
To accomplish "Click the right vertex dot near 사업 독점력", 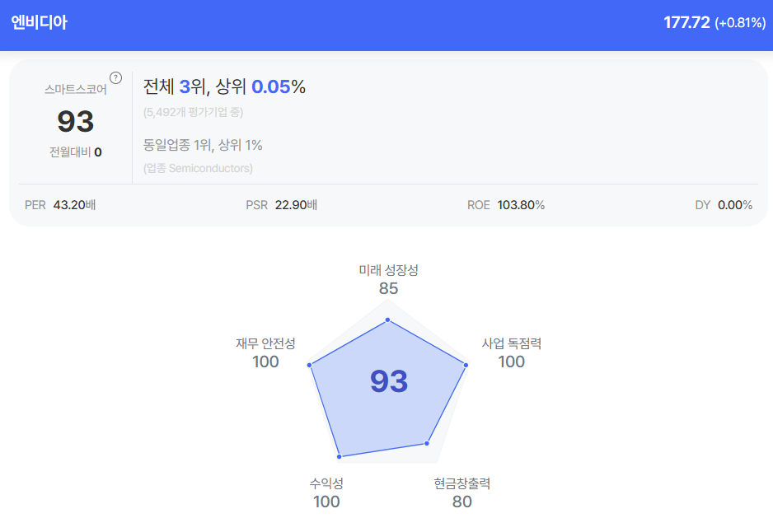I will 466,365.
